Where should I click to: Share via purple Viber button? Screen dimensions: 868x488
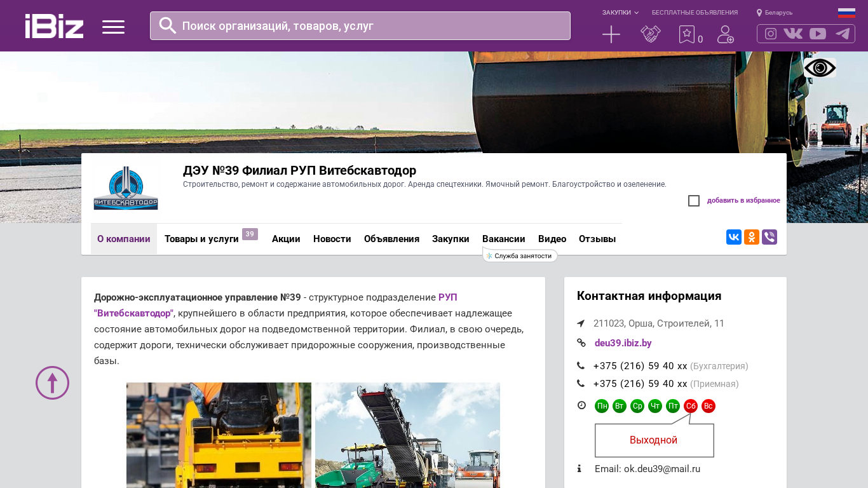[x=770, y=237]
